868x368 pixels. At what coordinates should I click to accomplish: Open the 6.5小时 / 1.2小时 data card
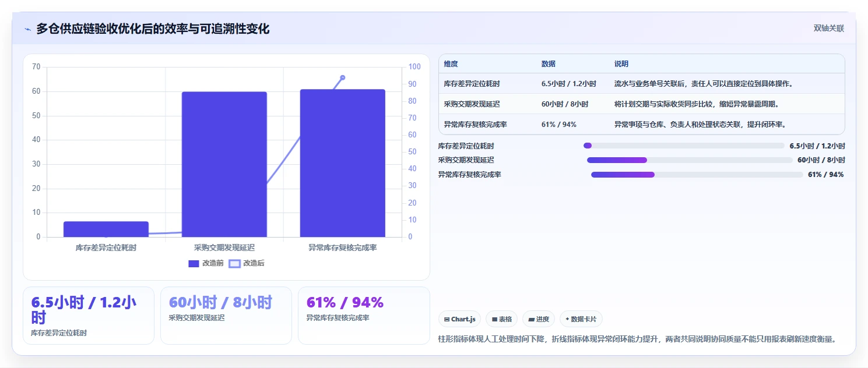[x=89, y=316]
